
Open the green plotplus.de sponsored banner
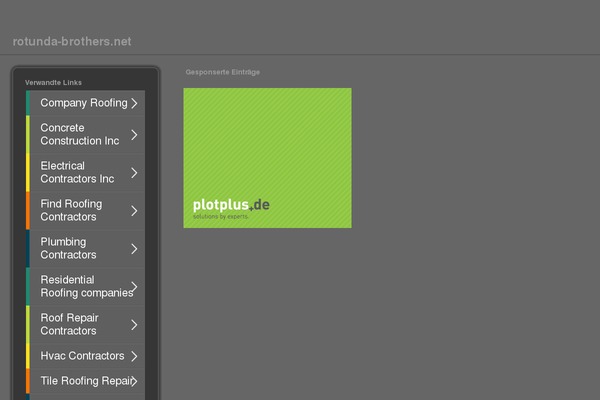pyautogui.click(x=267, y=158)
